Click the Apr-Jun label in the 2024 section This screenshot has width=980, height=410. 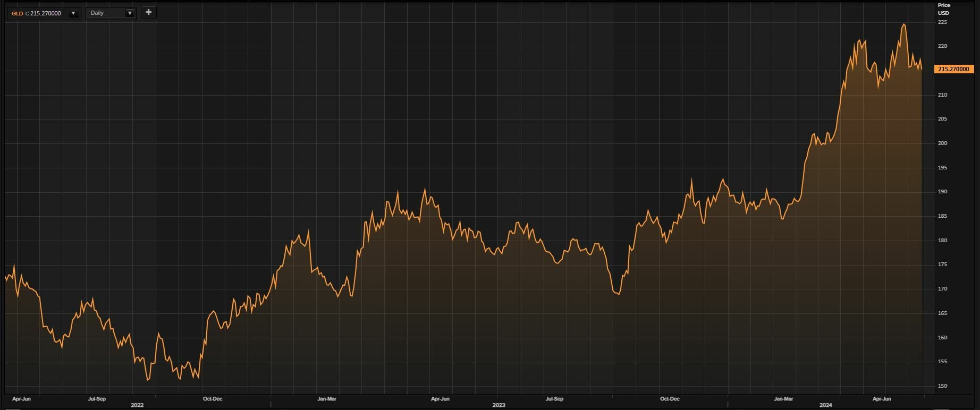coord(882,399)
